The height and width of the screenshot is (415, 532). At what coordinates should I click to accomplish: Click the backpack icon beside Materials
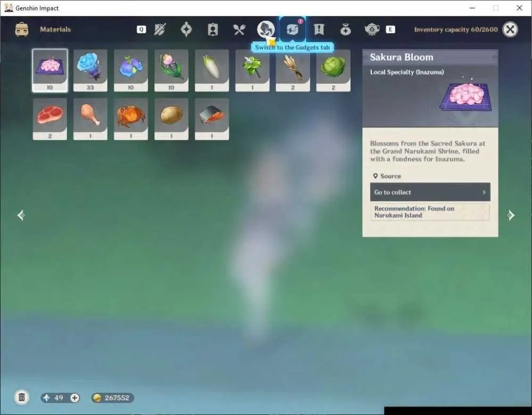point(22,29)
